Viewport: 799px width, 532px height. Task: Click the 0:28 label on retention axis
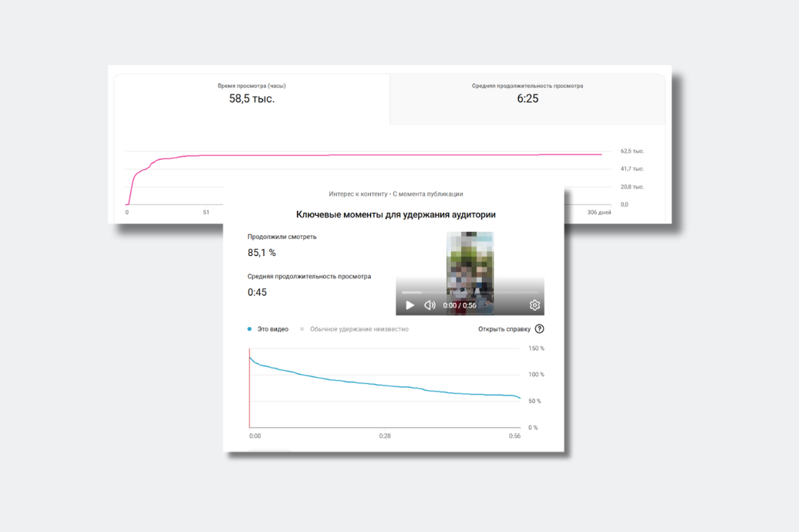tap(385, 436)
